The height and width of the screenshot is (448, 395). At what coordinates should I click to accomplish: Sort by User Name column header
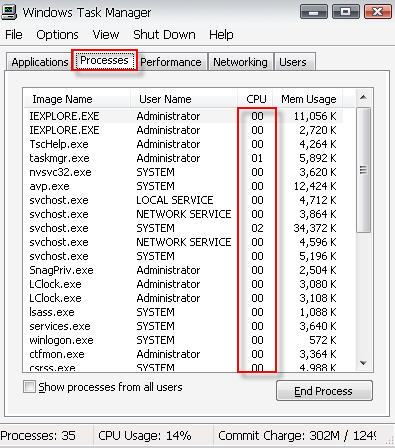coord(184,99)
